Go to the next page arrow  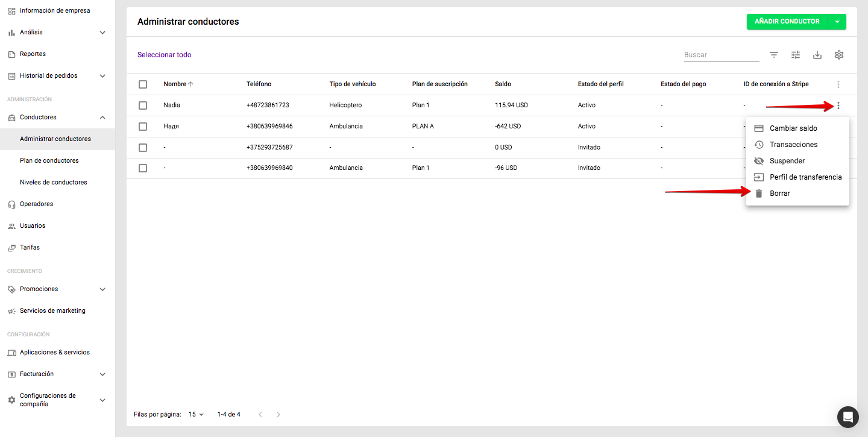[x=278, y=415]
